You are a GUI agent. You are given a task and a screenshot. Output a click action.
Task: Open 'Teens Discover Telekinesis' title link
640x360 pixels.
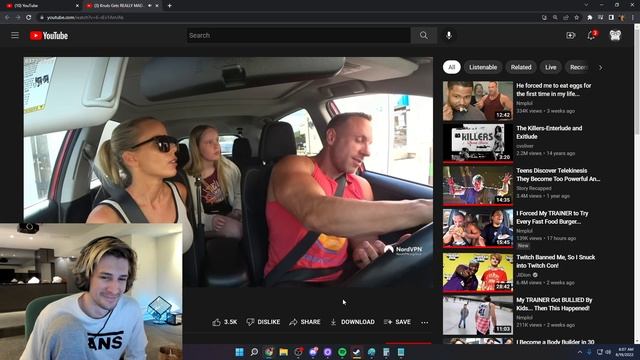[x=558, y=175]
